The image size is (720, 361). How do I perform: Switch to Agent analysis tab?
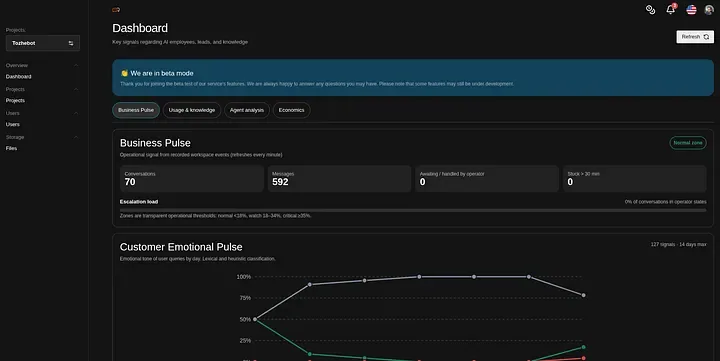[x=247, y=110]
